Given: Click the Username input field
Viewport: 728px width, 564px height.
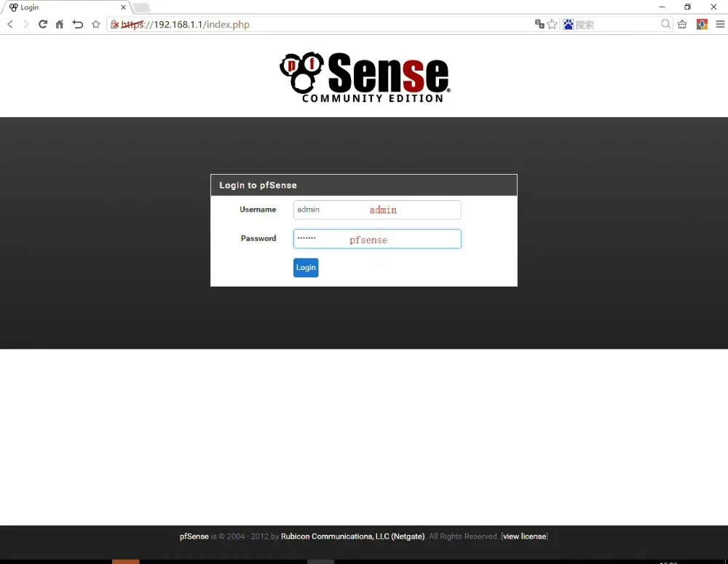Looking at the screenshot, I should pyautogui.click(x=377, y=210).
